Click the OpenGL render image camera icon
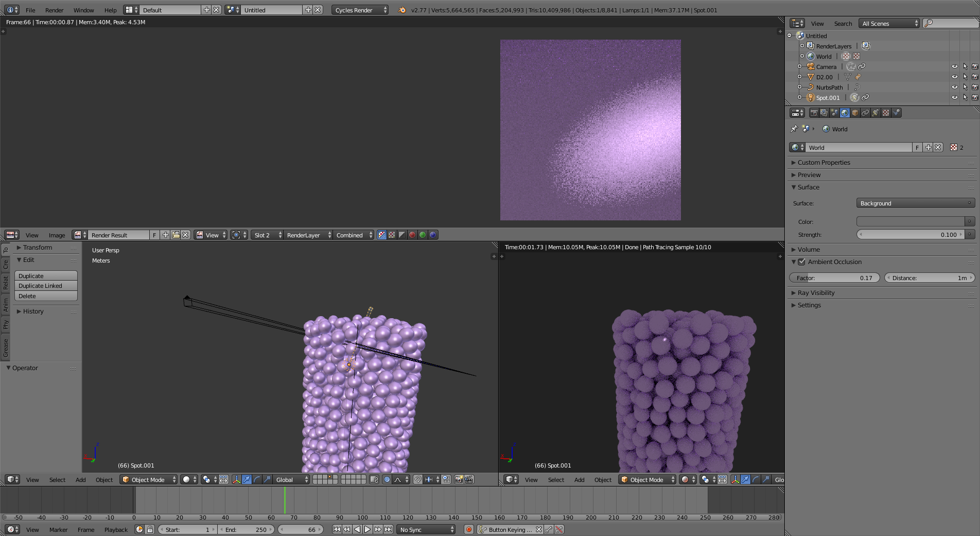Screen dimensions: 980x536 [x=459, y=479]
